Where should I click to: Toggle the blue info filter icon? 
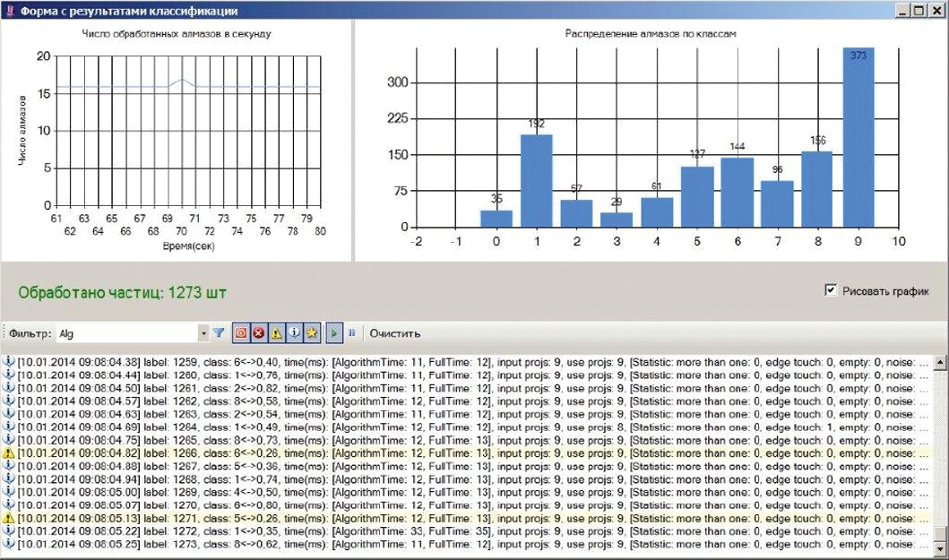point(294,333)
